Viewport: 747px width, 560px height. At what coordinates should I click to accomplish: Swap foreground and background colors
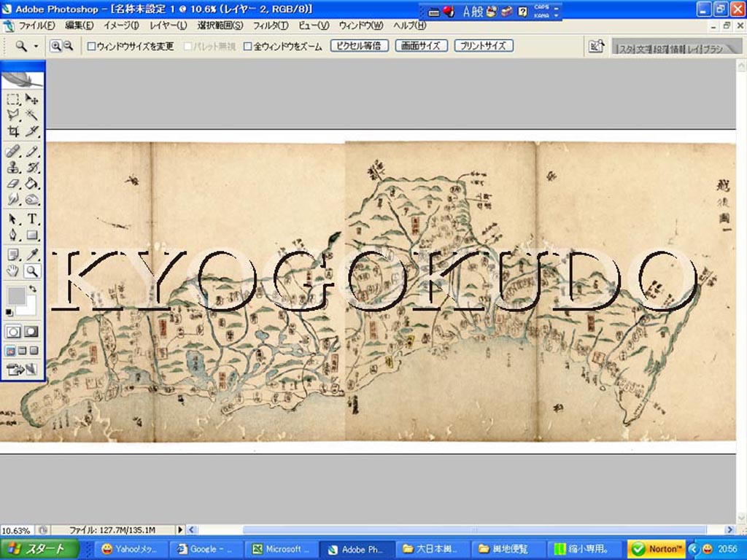pyautogui.click(x=32, y=289)
